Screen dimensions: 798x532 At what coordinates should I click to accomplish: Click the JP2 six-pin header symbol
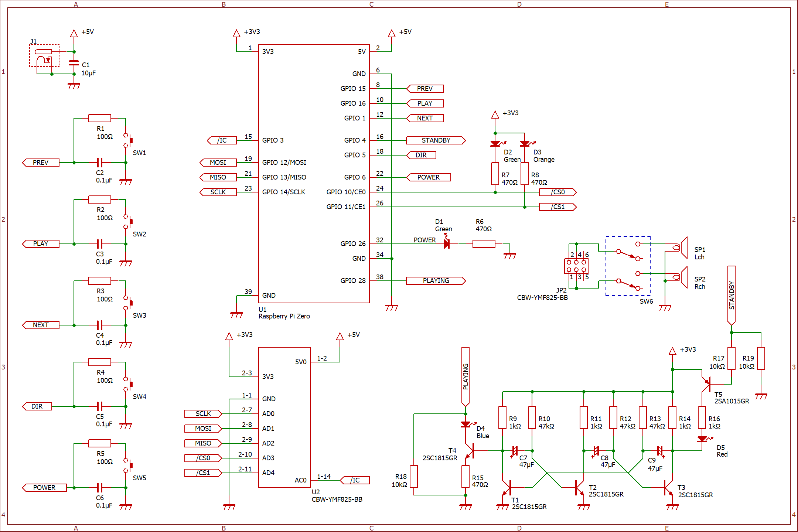576,266
